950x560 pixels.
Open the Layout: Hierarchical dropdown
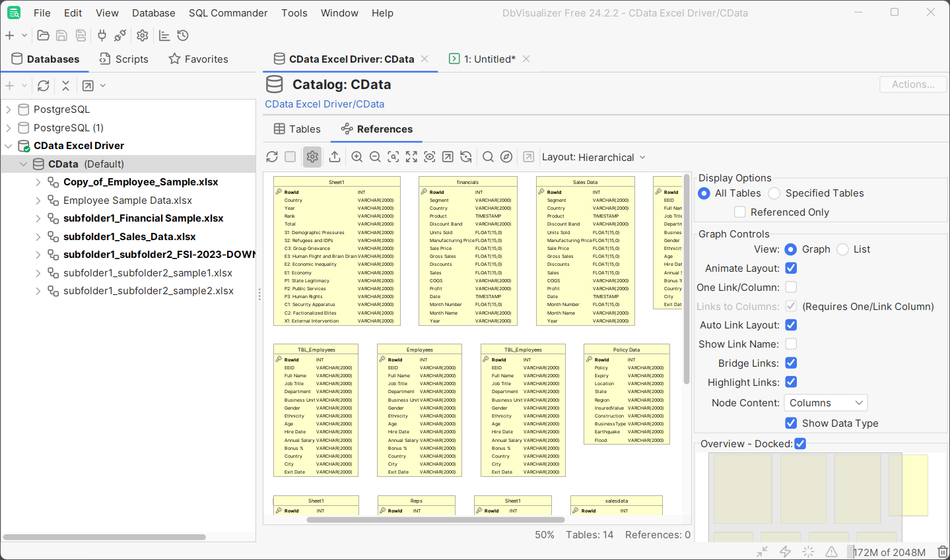[x=594, y=158]
